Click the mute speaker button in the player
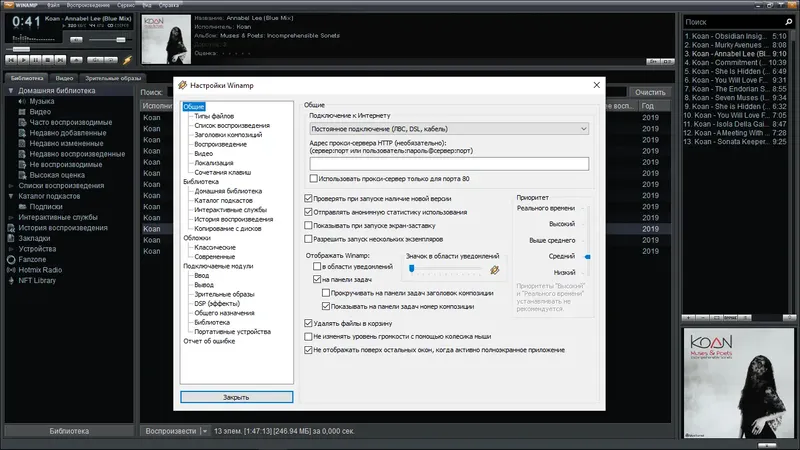The image size is (800, 450). [76, 39]
